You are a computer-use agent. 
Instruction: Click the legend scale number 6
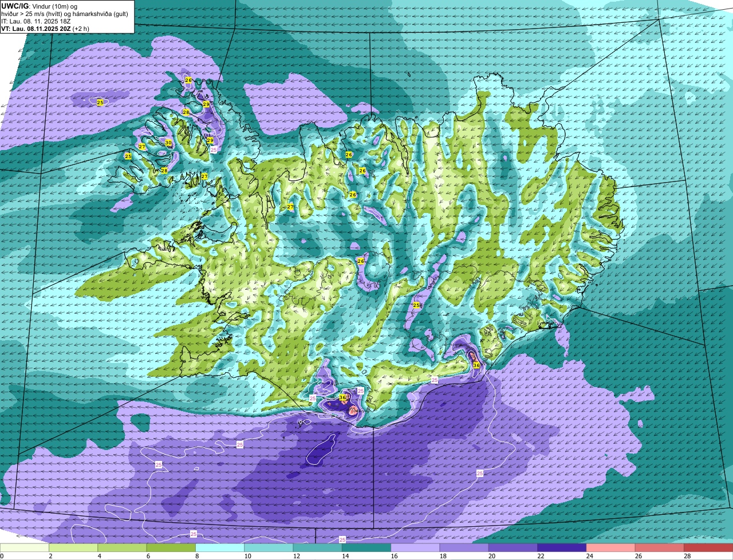(148, 556)
